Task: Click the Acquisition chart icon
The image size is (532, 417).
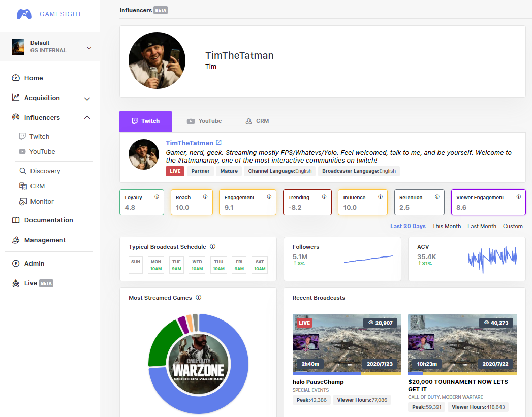Action: pos(16,98)
